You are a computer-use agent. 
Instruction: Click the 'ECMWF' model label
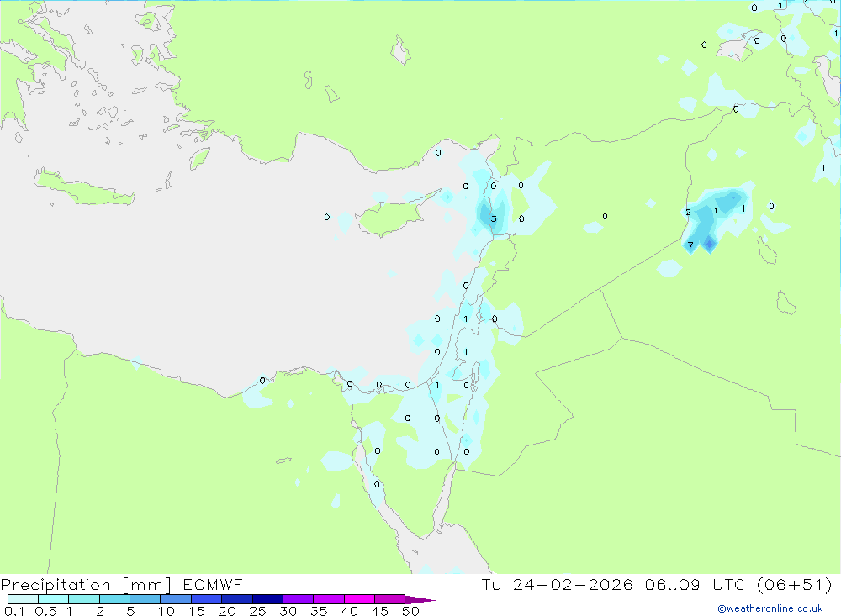(213, 585)
